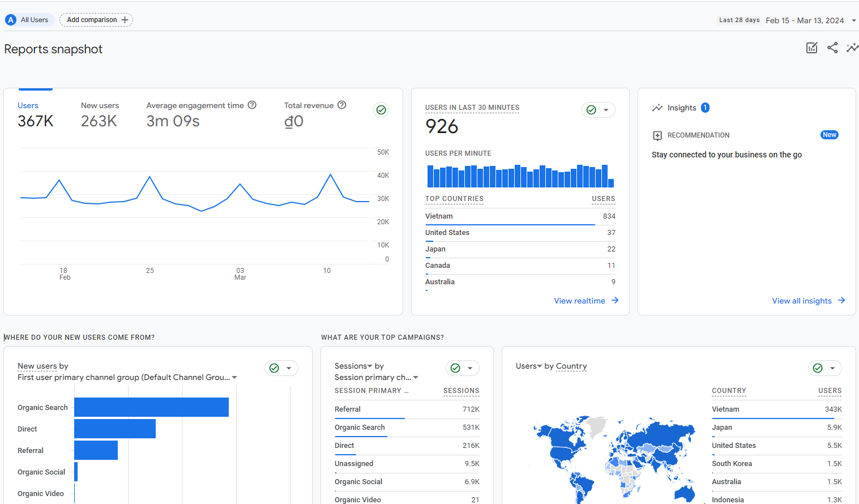Click the Country dimension link in card title
This screenshot has width=859, height=504.
pyautogui.click(x=571, y=366)
